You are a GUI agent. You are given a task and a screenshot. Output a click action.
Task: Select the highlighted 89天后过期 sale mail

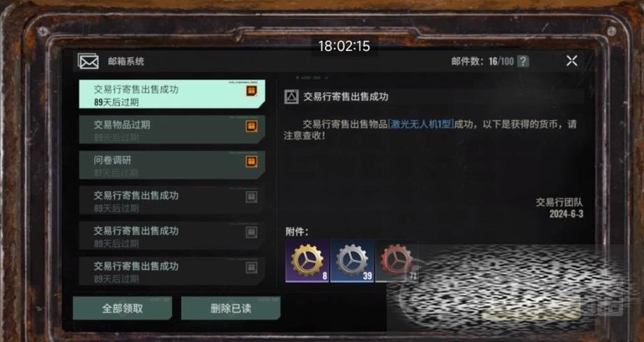[x=171, y=94]
